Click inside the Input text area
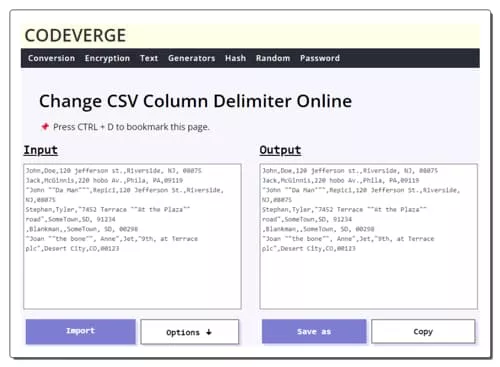500x367 pixels. tap(132, 236)
